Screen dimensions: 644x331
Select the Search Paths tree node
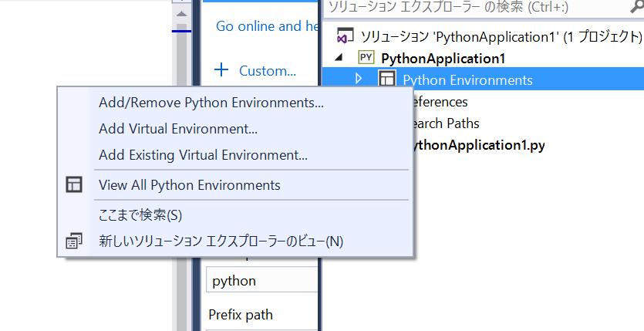click(446, 123)
